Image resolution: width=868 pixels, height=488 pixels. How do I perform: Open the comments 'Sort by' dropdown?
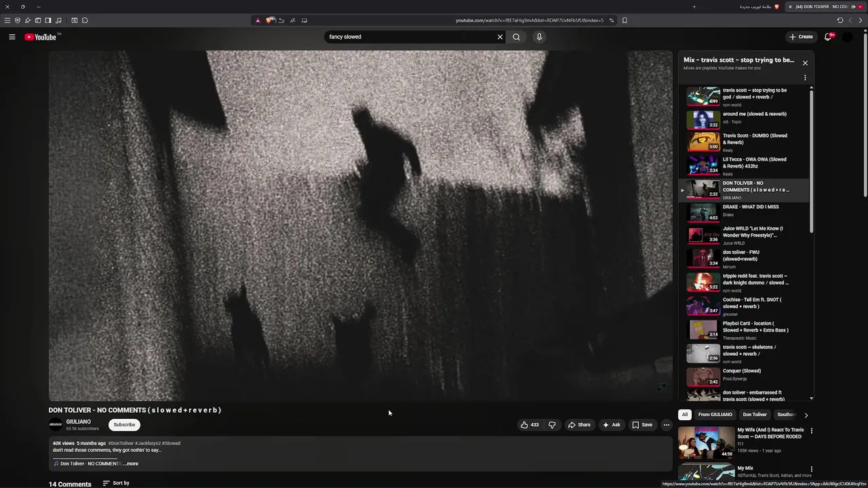tap(116, 483)
